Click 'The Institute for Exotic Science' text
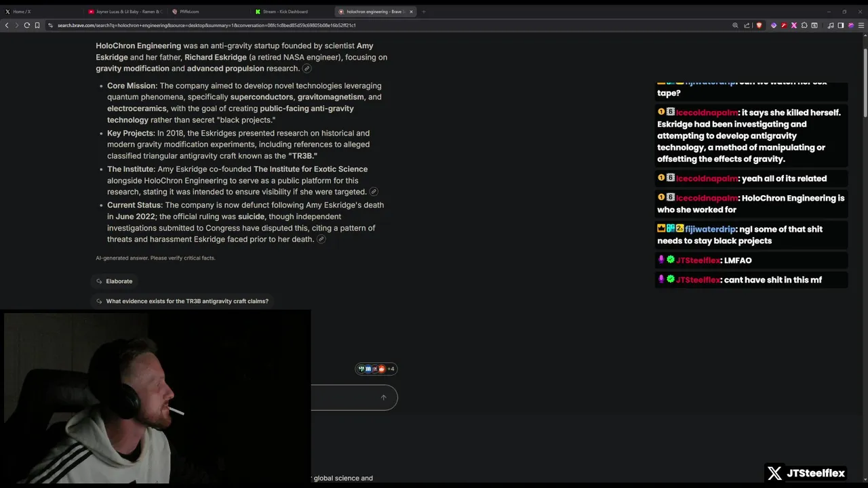 tap(311, 169)
